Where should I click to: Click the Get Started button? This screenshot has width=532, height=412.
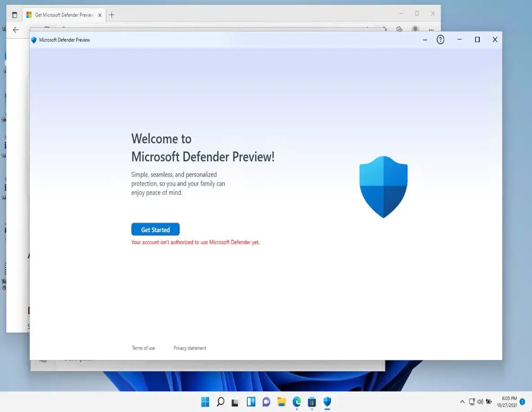click(x=156, y=229)
